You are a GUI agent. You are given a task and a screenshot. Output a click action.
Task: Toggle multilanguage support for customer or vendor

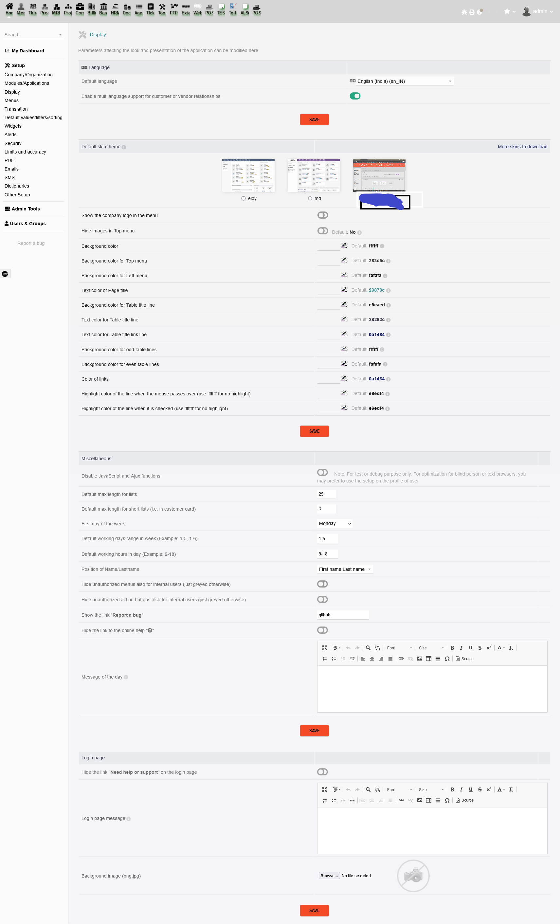coord(355,96)
